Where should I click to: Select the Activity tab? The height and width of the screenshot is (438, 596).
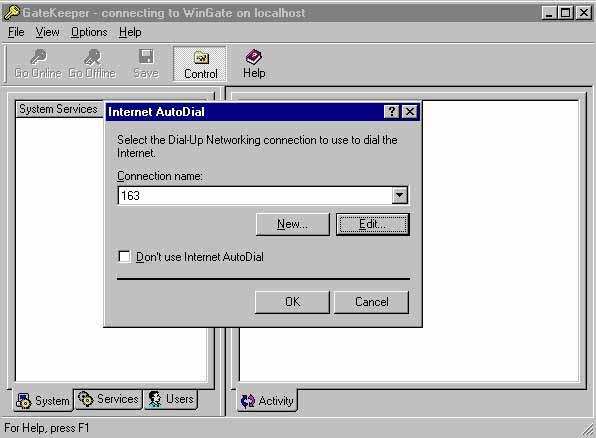(x=267, y=401)
